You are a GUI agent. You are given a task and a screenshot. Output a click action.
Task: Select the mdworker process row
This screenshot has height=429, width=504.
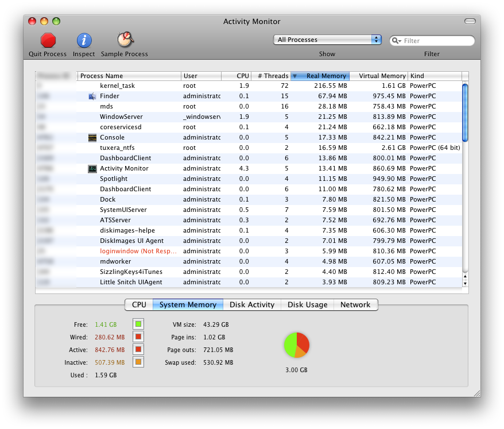point(249,261)
